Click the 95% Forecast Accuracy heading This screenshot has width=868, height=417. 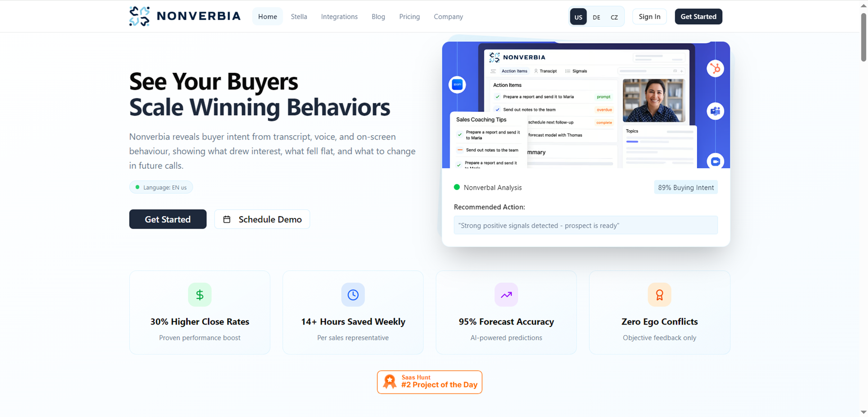click(x=506, y=322)
